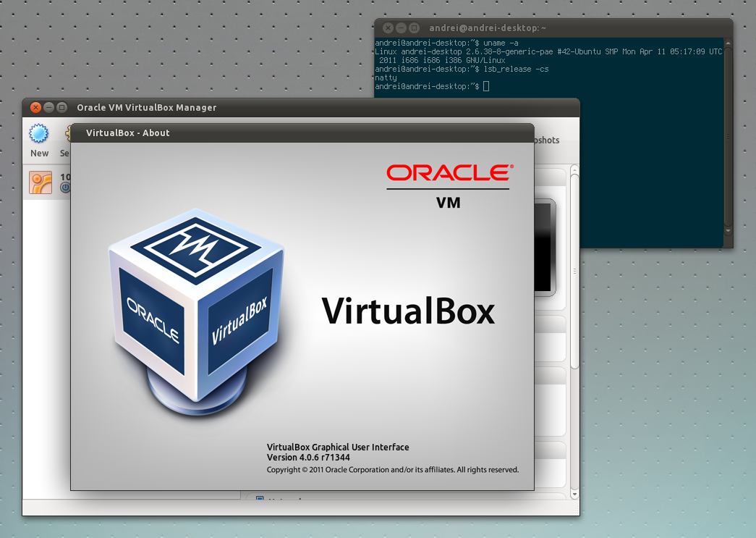Click the VirtualBox Manager details scrollbar
Screen dimensions: 756x538
574,272
